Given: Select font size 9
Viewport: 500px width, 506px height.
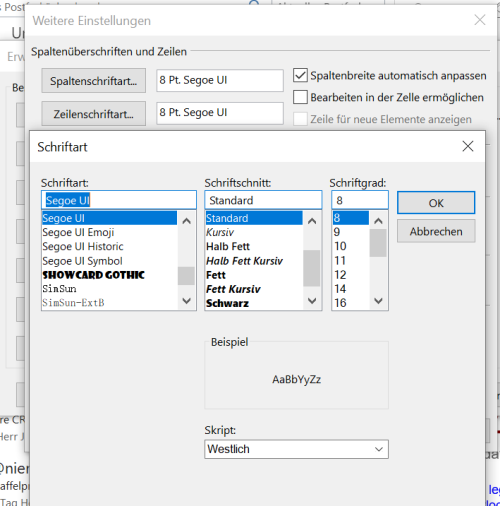Looking at the screenshot, I should (351, 232).
